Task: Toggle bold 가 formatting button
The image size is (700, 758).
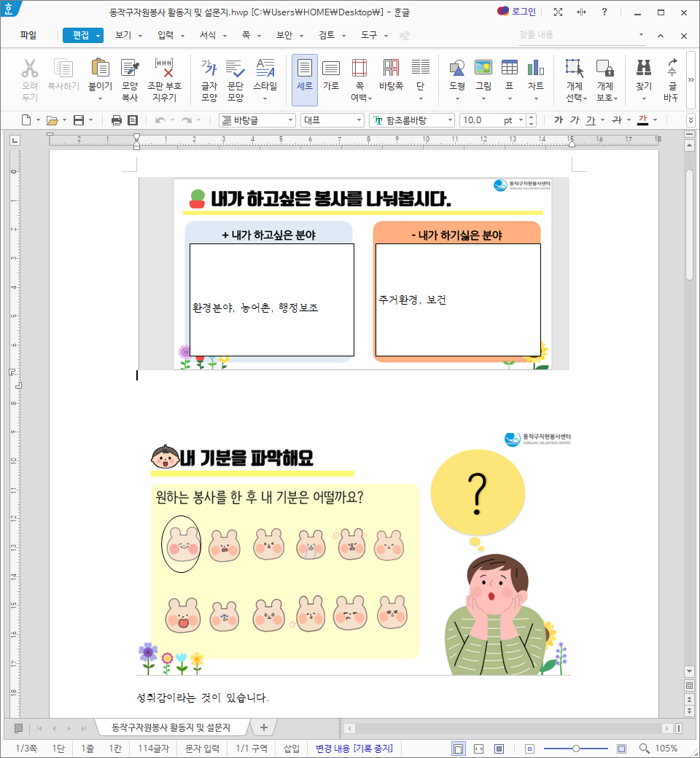Action: pos(558,120)
